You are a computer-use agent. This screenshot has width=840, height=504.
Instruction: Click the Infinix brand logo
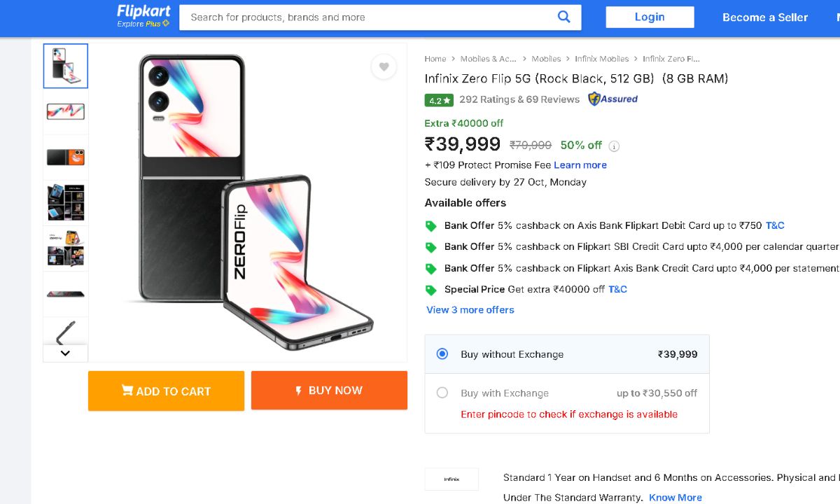click(451, 479)
